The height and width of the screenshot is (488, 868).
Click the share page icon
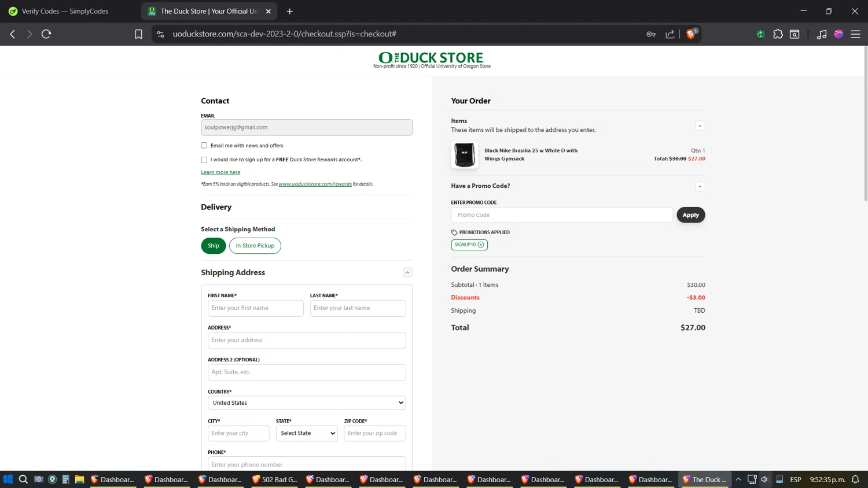pyautogui.click(x=670, y=34)
